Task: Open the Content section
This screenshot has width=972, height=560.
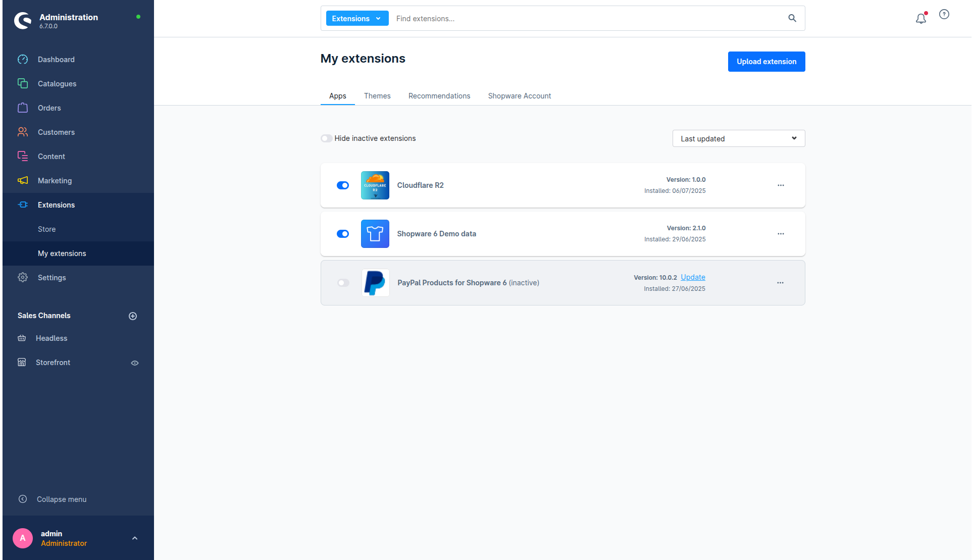Action: [51, 157]
